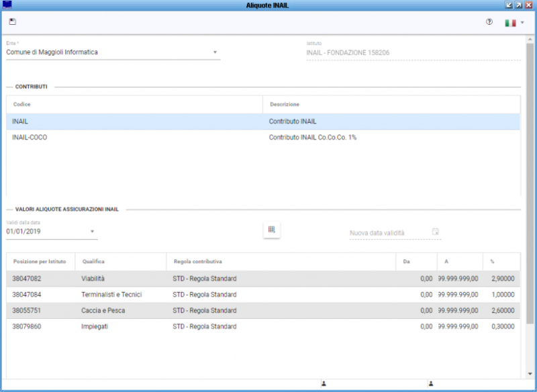Screen dimensions: 537x392
Task: Click the save disk icon
Action: point(12,21)
